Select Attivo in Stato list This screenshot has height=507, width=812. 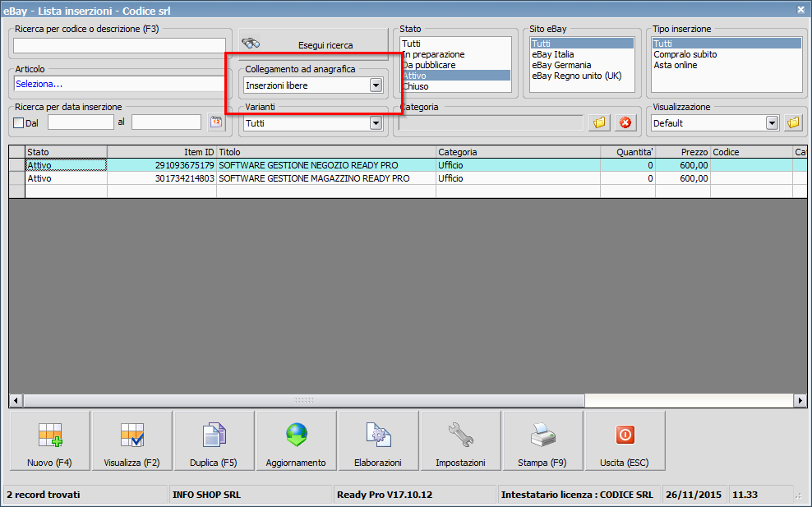(455, 76)
